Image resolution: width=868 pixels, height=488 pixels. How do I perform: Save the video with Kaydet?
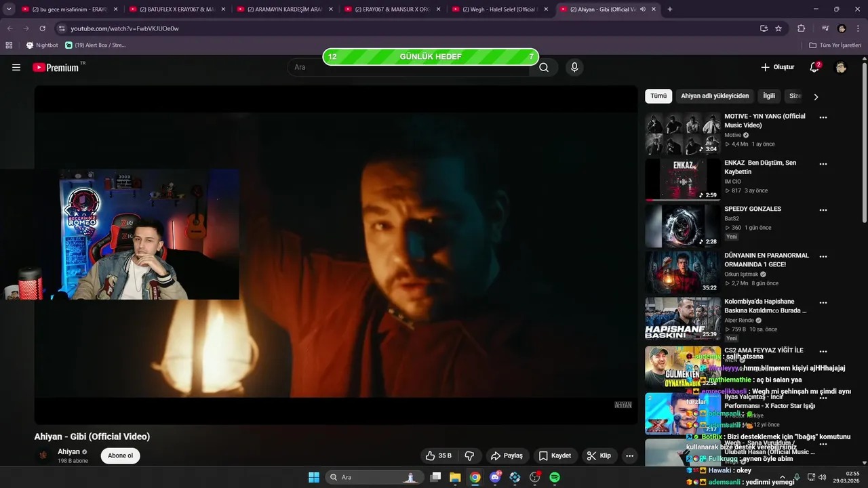click(555, 455)
